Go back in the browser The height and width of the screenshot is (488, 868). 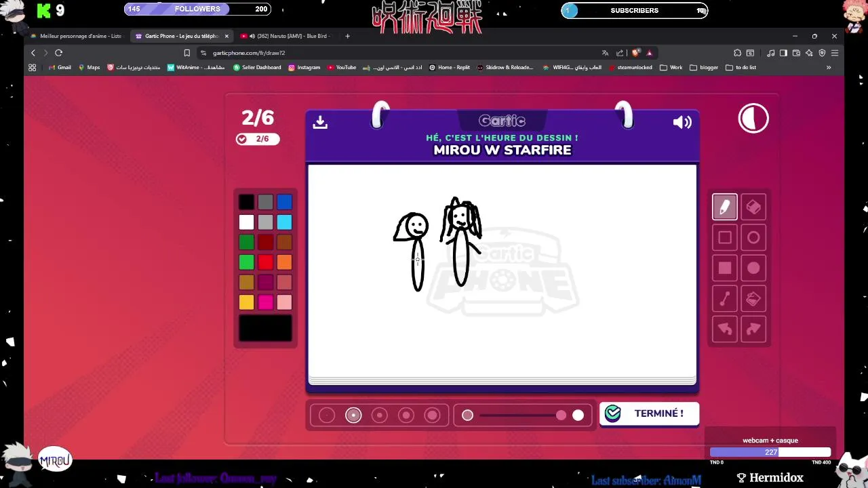coord(33,53)
